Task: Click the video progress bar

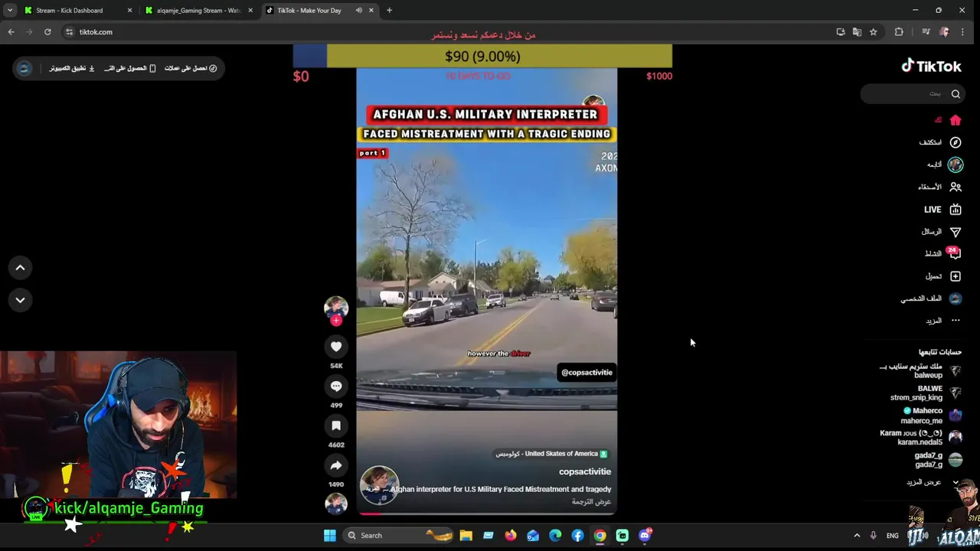Action: (x=486, y=514)
